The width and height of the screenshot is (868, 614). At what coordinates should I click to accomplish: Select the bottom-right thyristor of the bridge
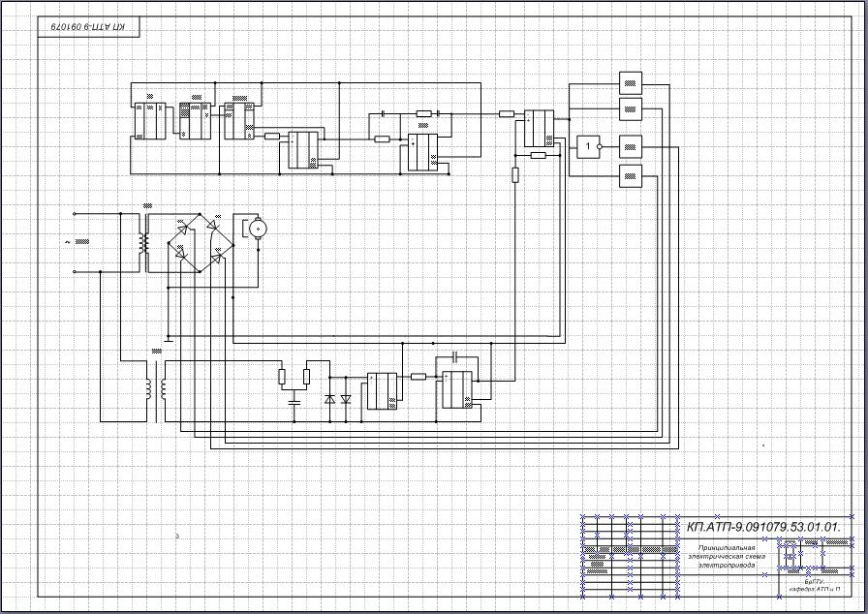[218, 257]
